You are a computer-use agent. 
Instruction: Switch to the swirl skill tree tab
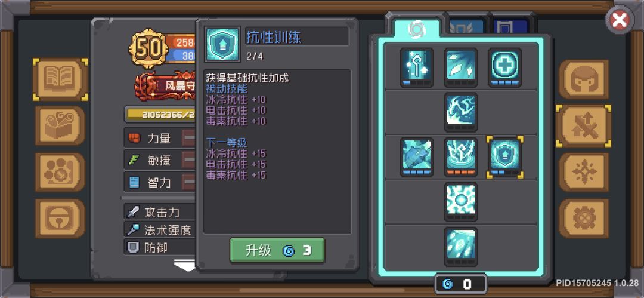pos(416,27)
